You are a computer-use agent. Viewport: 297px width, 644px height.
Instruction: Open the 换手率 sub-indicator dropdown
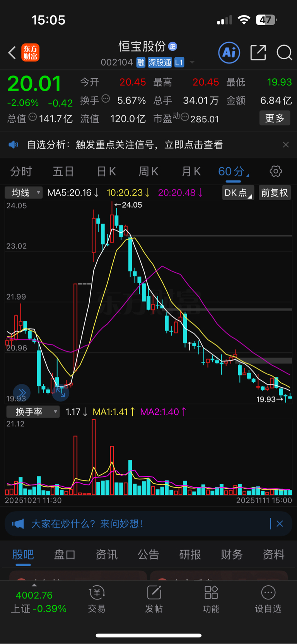coord(33,412)
